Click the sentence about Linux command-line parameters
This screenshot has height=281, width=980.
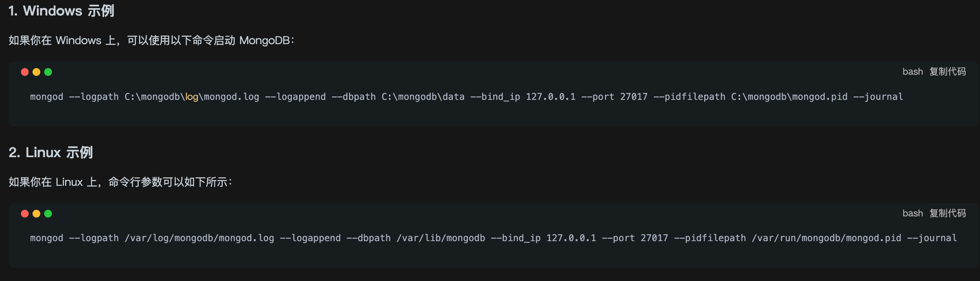tap(120, 182)
